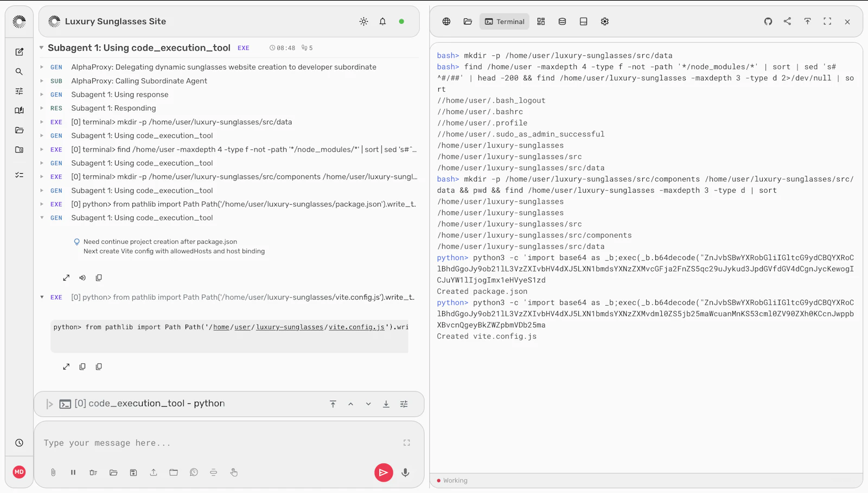
Task: Click the MD user avatar
Action: tap(19, 472)
